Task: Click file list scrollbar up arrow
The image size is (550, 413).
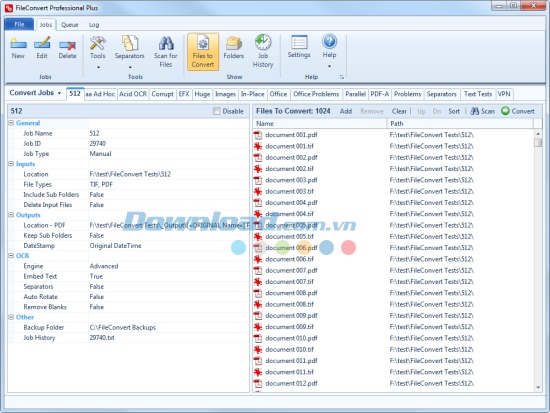Action: point(538,134)
